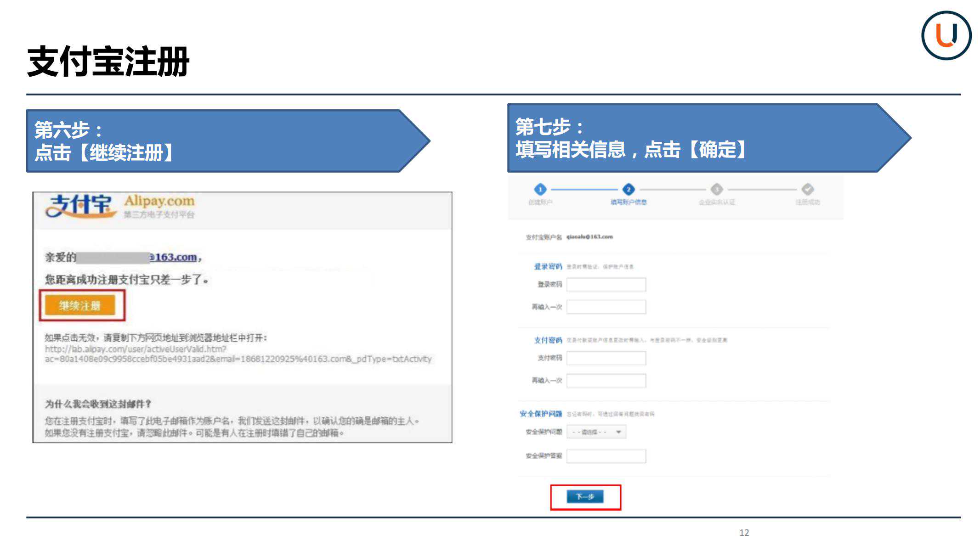Click the 支付密码 section heading
This screenshot has height=551, width=980.
[x=548, y=340]
